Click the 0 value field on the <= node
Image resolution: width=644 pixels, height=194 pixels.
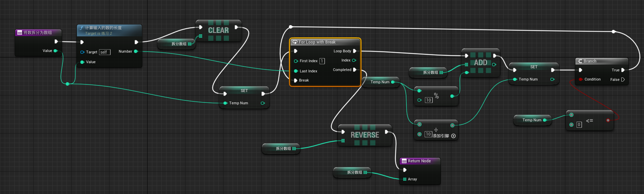pos(579,125)
